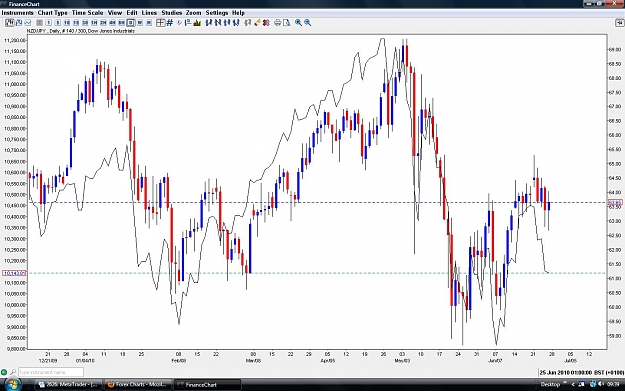The image size is (625, 391).
Task: Click the second blue line-study icon
Action: [218, 23]
